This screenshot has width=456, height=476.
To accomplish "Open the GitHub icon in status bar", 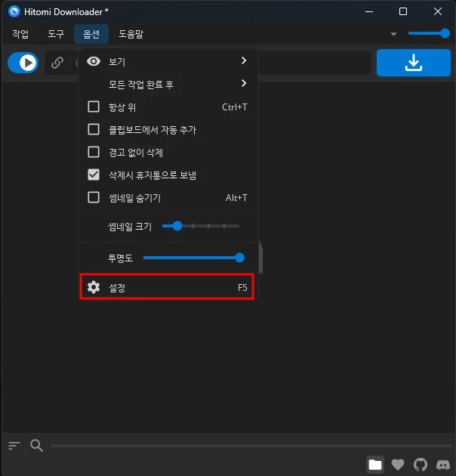I will [421, 465].
